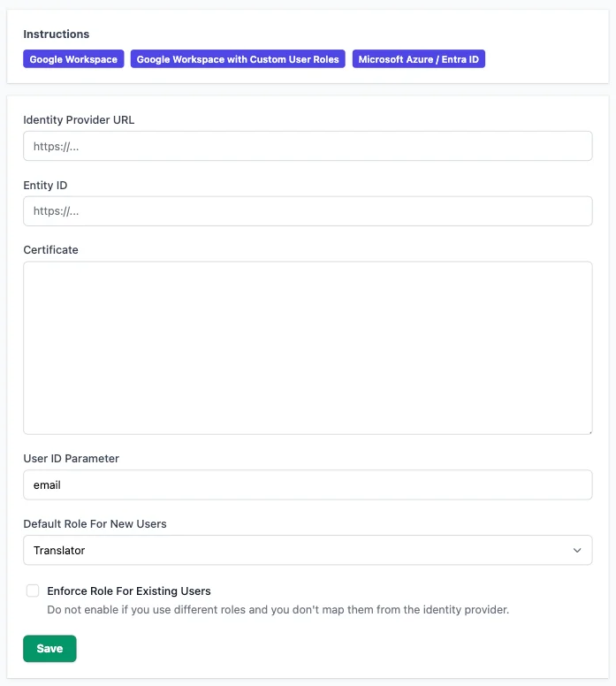Click the Certificate text area resize handle
This screenshot has height=686, width=616.
(x=588, y=431)
